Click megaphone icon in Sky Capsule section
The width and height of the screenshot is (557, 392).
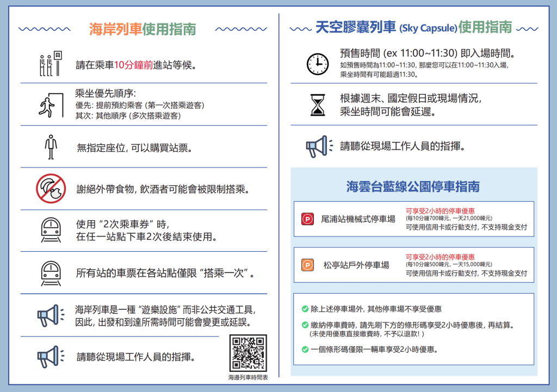[319, 146]
